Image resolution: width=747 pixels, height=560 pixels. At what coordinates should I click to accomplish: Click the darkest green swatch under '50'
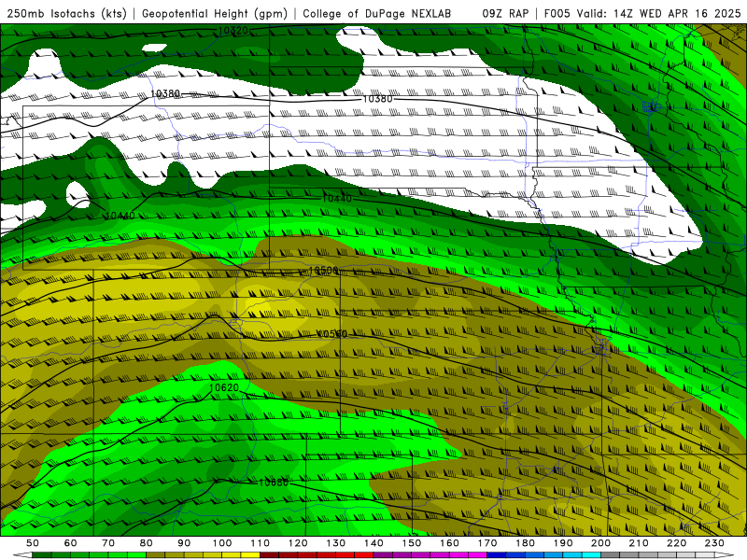point(42,555)
